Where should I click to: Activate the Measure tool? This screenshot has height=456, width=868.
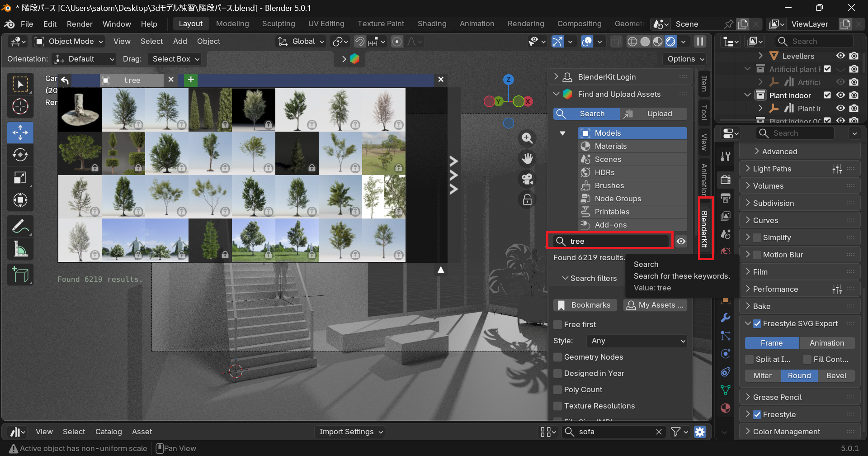click(20, 248)
